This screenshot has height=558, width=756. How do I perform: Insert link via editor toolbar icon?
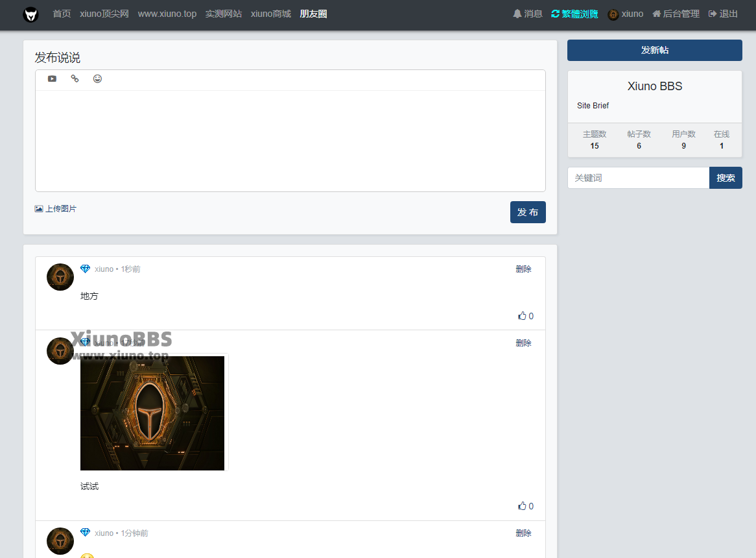point(75,79)
